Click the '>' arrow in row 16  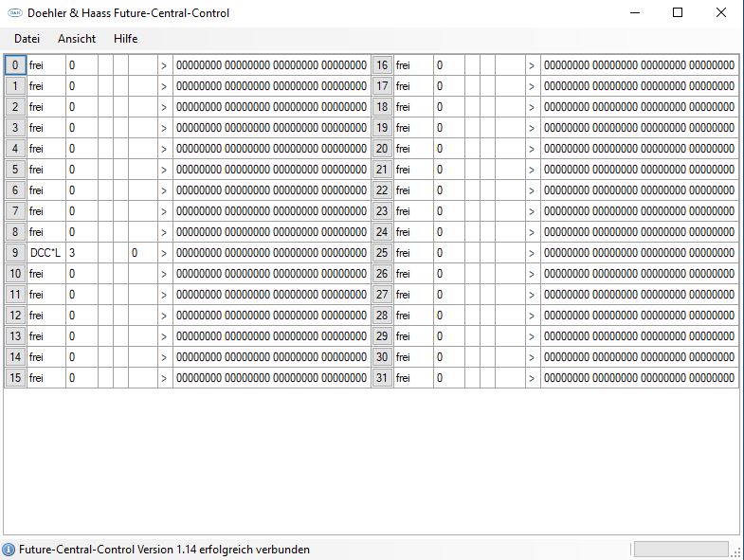point(532,65)
